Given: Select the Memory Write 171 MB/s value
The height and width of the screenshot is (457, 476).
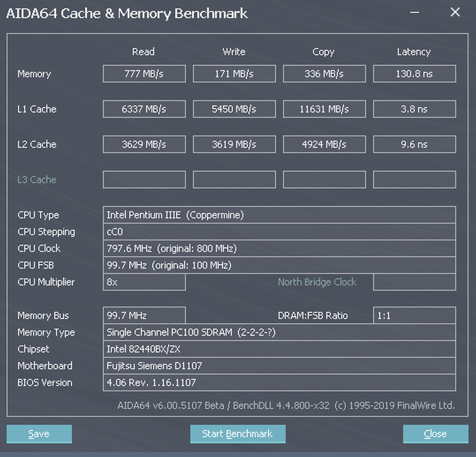Looking at the screenshot, I should tap(234, 74).
